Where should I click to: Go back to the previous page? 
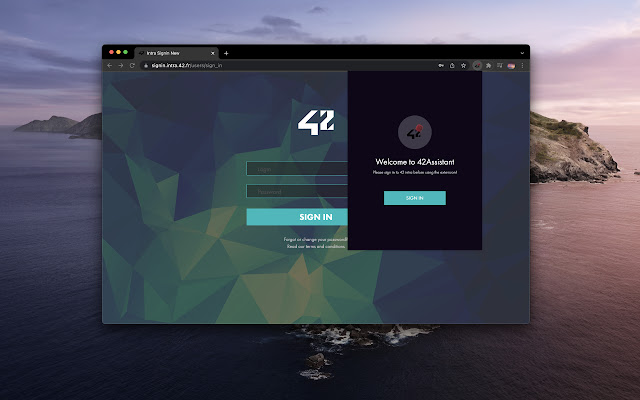pos(109,65)
